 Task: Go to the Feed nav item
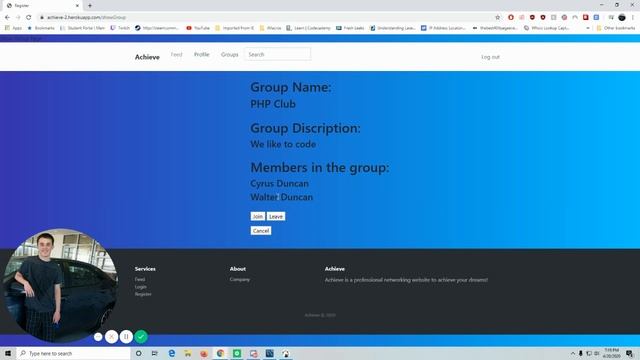pos(176,54)
